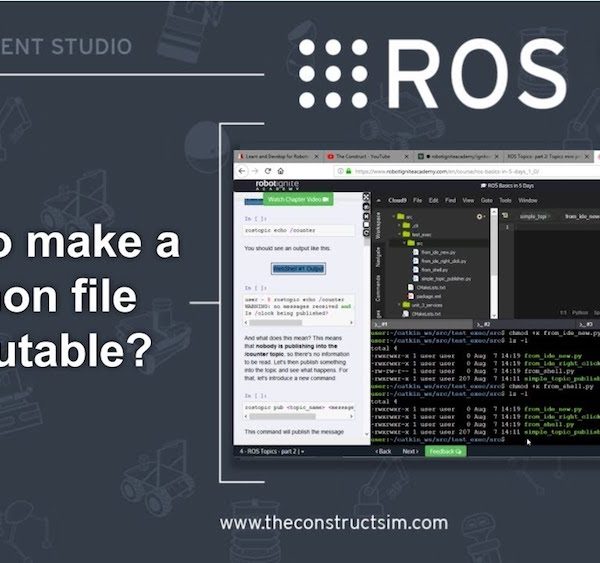Open the Edit menu in the IDE
The image size is (600, 563).
433,201
